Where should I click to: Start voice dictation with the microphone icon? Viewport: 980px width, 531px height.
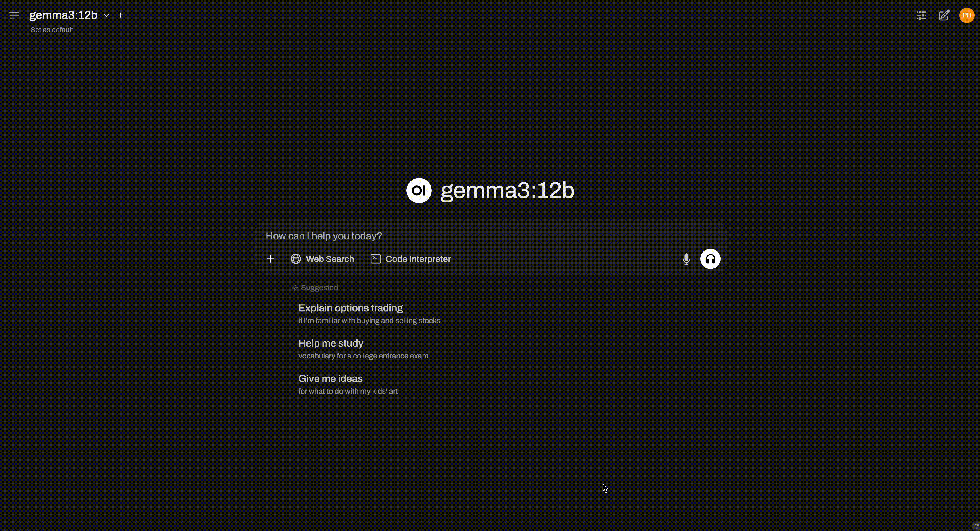(x=686, y=259)
